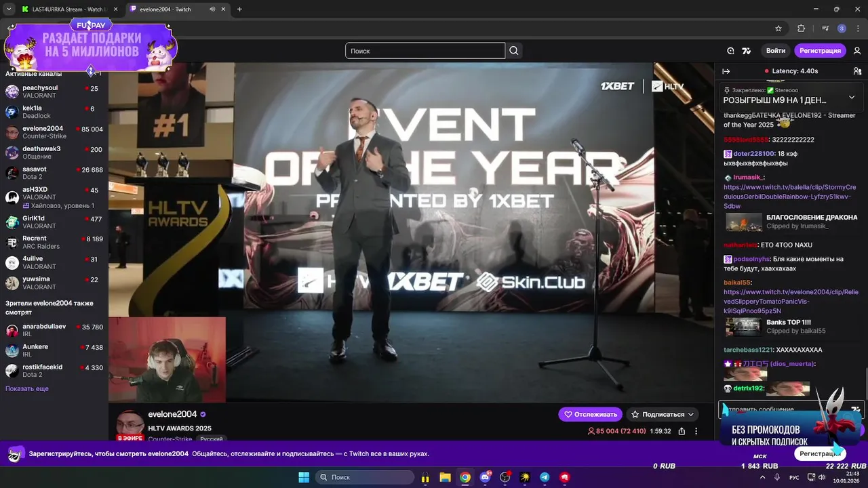Click the search magnifier button
This screenshot has height=488, width=868.
(514, 51)
